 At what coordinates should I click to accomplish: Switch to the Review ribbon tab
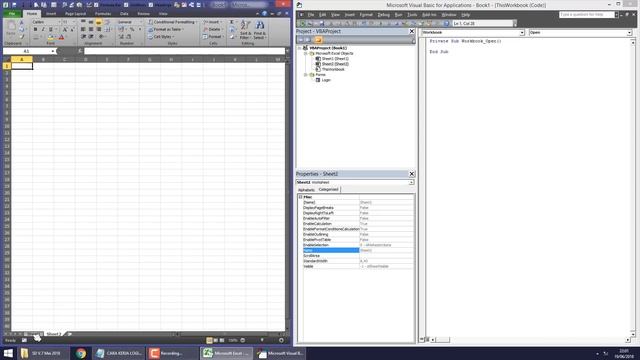point(143,13)
